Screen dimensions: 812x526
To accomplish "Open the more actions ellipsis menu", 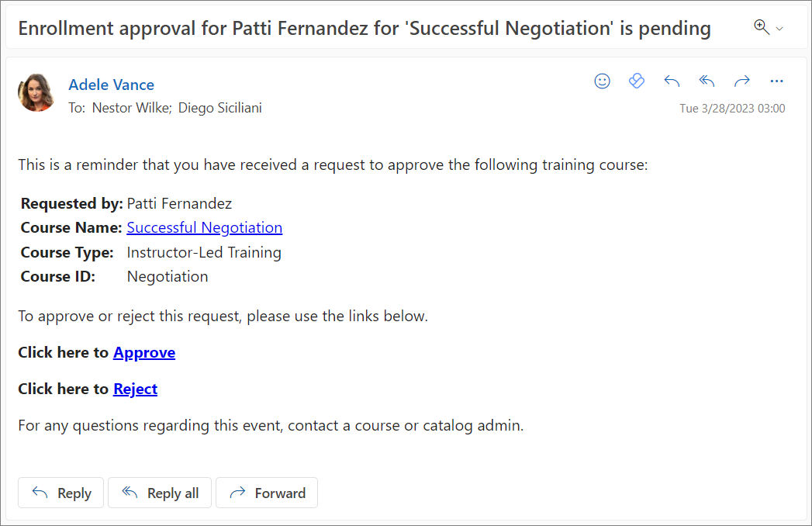I will (777, 81).
